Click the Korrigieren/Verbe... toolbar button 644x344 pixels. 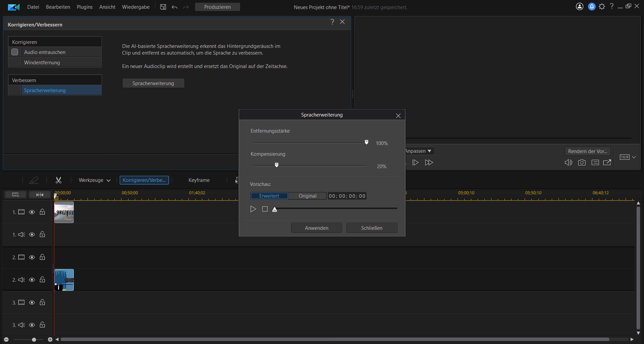click(144, 180)
